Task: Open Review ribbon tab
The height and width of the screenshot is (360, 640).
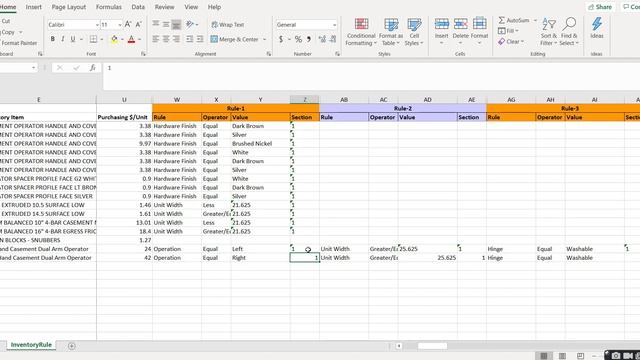Action: (x=164, y=7)
